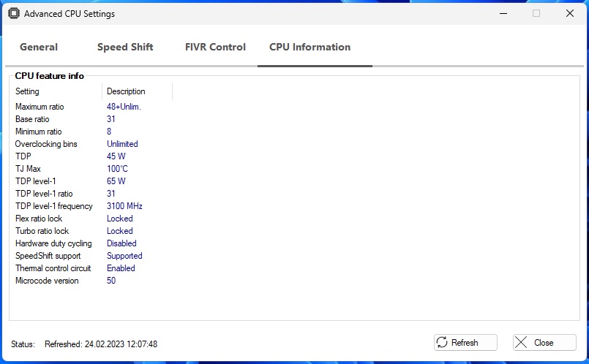Close the window using title bar X

click(x=570, y=13)
